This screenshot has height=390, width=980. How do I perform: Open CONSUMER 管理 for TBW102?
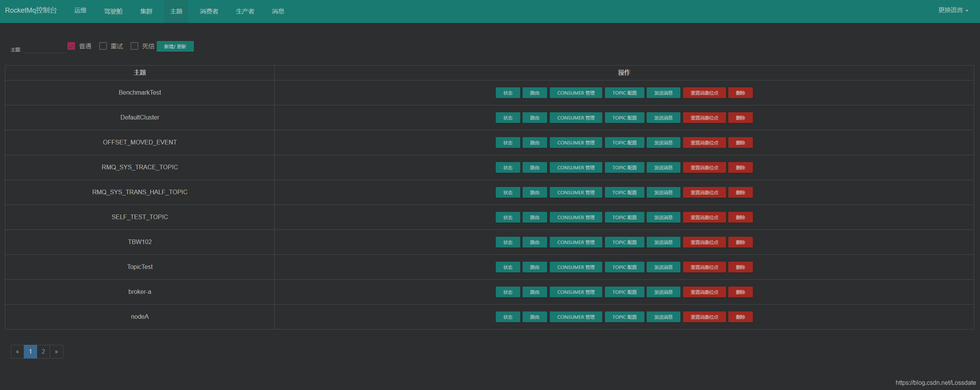point(576,242)
